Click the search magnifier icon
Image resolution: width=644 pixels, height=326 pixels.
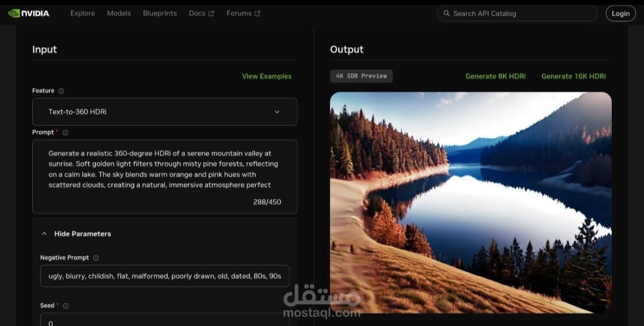click(x=446, y=14)
